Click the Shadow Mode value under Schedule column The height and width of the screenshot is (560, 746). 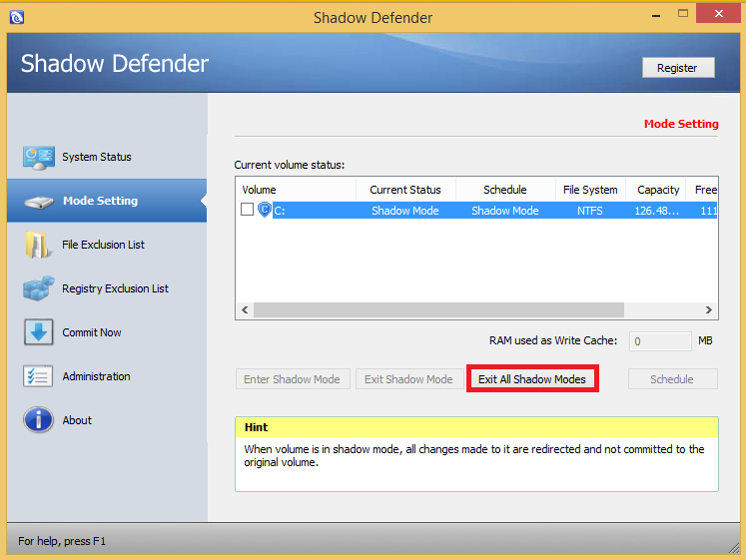(505, 211)
